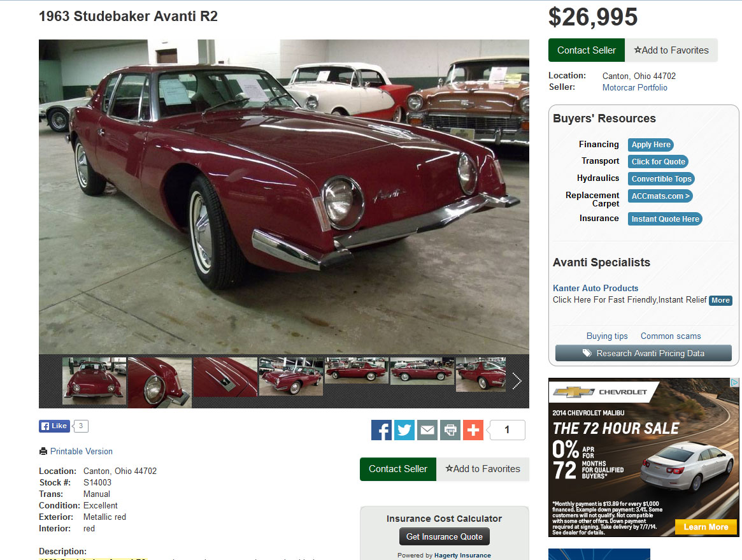This screenshot has height=560, width=742.
Task: Select the first front-view car thumbnail
Action: coord(94,381)
